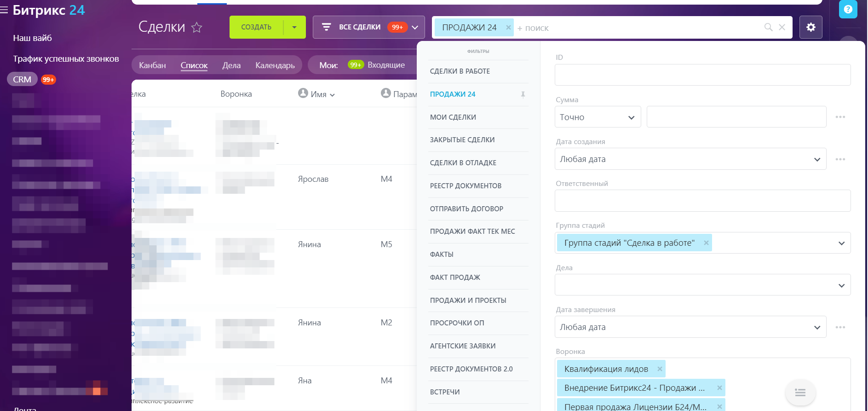Image resolution: width=868 pixels, height=411 pixels.
Task: Open the hamburger menu near Битрикс 24
Action: tap(5, 10)
